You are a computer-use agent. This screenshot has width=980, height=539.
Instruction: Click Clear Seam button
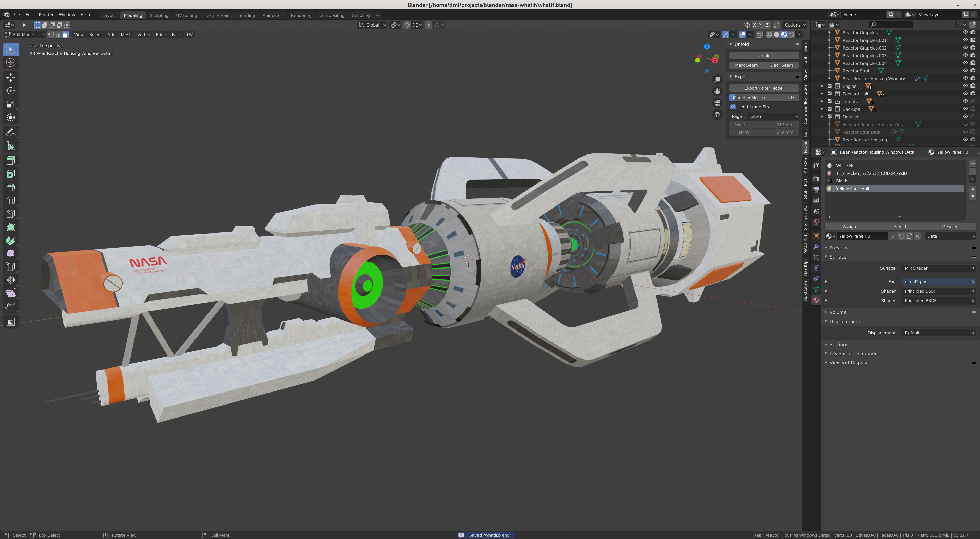(x=781, y=65)
